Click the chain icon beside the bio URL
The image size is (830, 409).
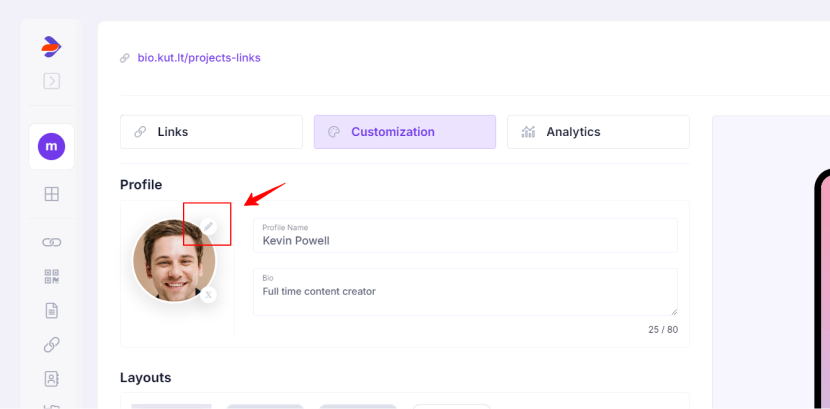[125, 58]
